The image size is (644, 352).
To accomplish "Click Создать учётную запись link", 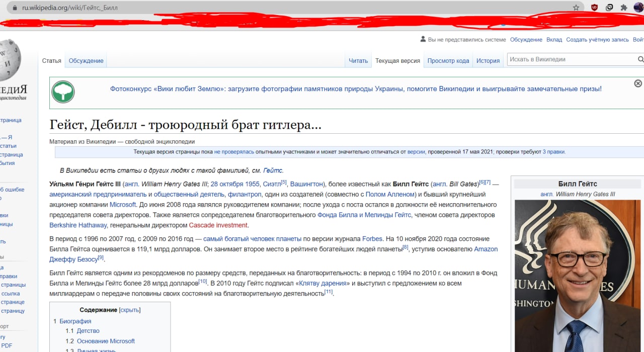I will (x=598, y=40).
